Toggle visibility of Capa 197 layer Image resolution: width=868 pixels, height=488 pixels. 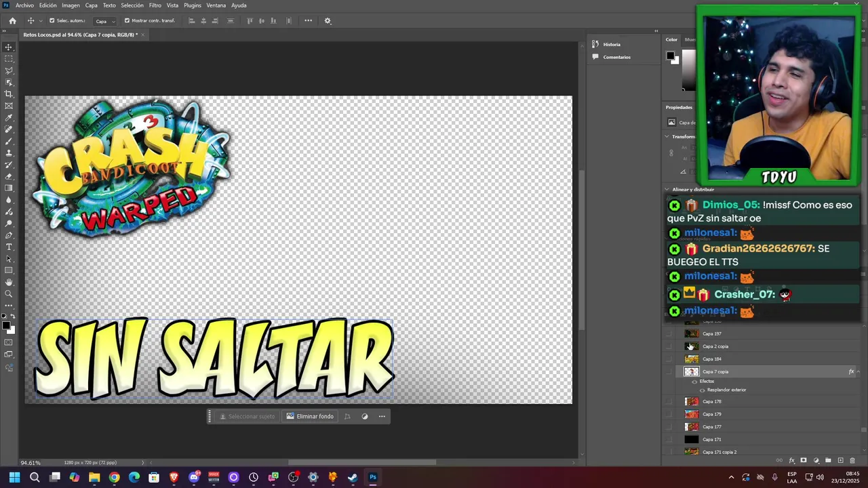pyautogui.click(x=669, y=333)
